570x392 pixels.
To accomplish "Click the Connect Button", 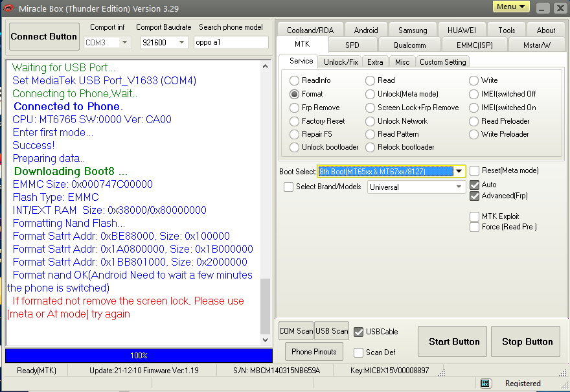I will [x=44, y=36].
